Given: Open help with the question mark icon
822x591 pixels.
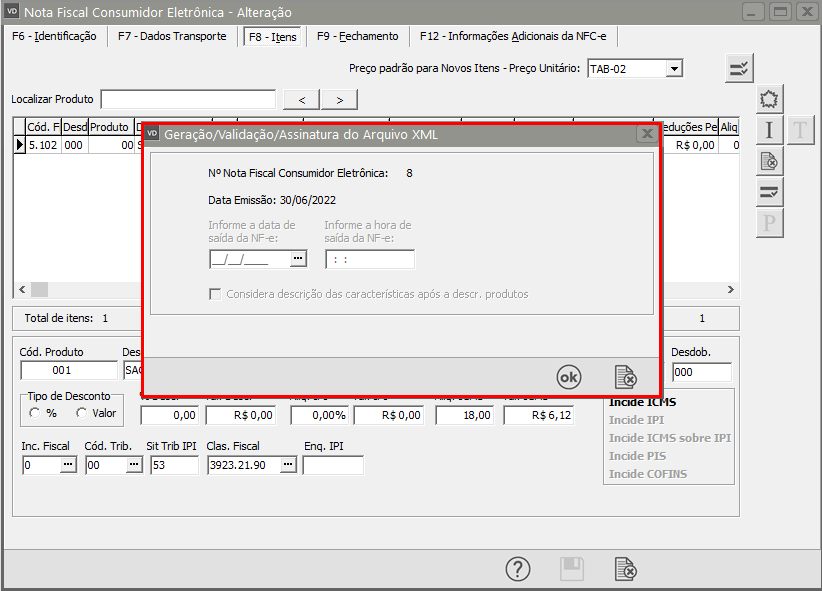Looking at the screenshot, I should click(x=518, y=569).
